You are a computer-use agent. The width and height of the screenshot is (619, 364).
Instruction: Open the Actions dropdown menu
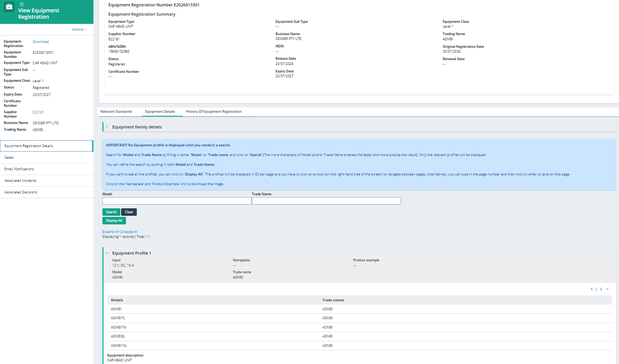pos(80,29)
